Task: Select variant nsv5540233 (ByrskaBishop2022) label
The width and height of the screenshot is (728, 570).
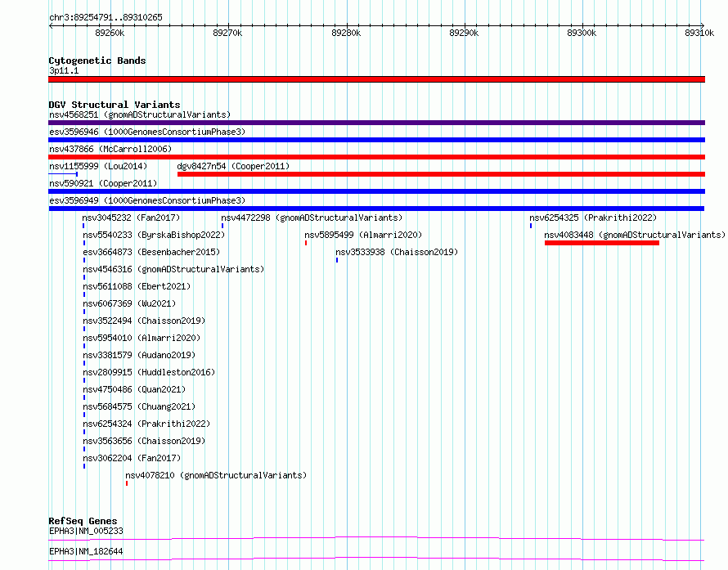Action: pyautogui.click(x=154, y=235)
